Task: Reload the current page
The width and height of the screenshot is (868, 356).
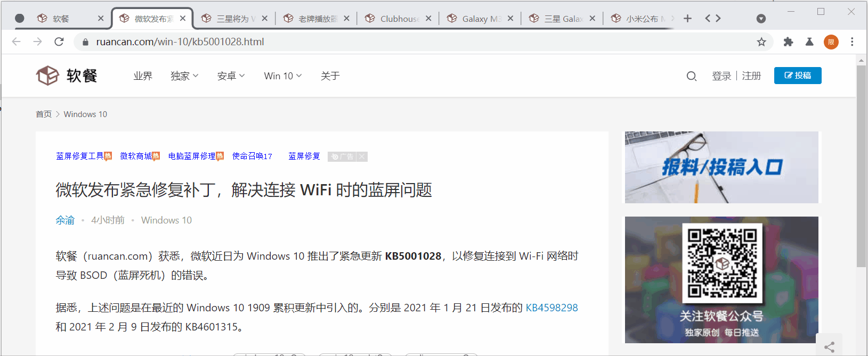Action: pyautogui.click(x=59, y=42)
